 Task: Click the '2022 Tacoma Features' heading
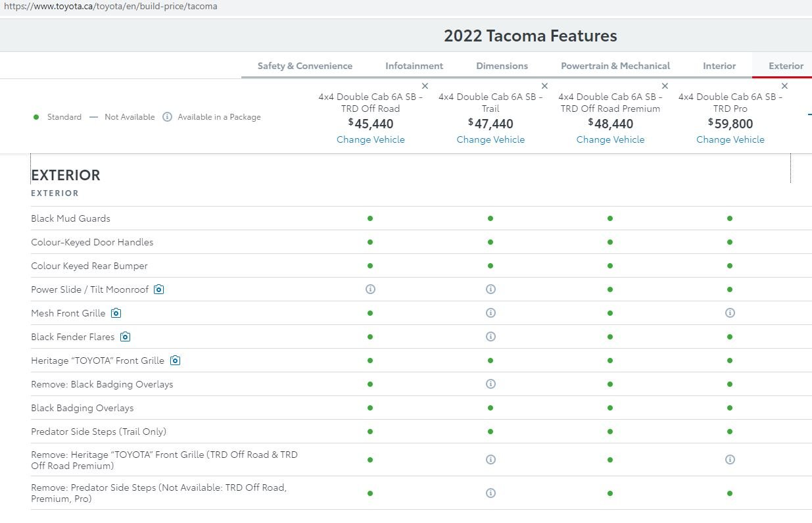point(531,36)
